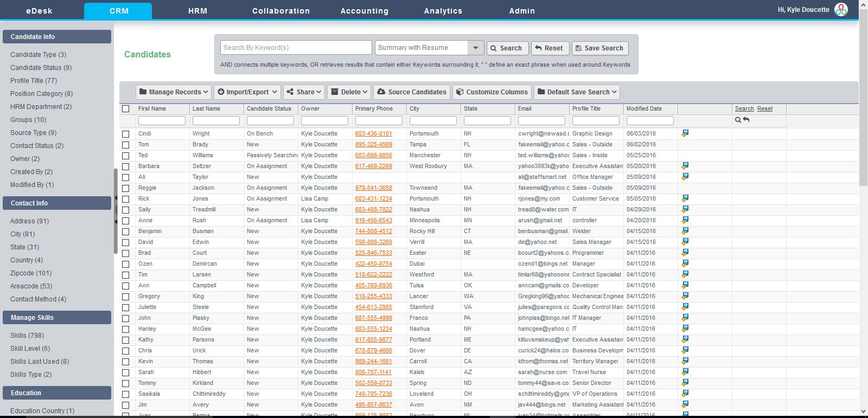
Task: Click the reset arrow icon in the column filter row
Action: tap(746, 120)
